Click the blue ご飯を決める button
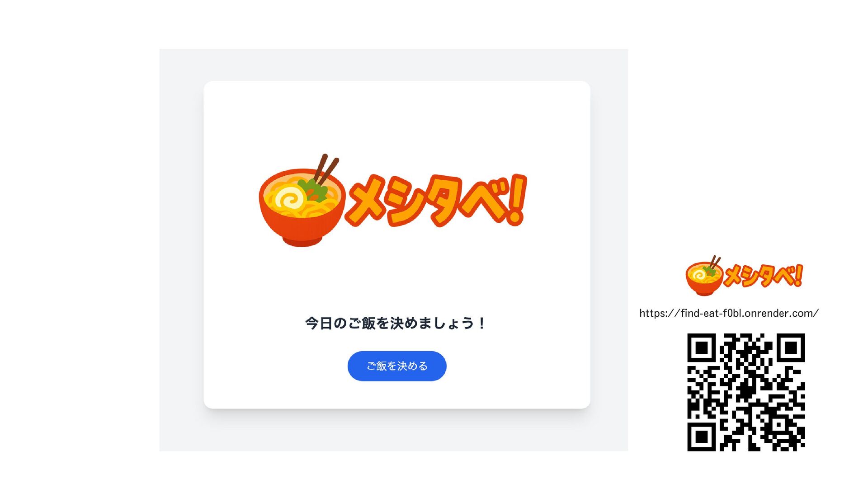The image size is (868, 488). point(397,366)
